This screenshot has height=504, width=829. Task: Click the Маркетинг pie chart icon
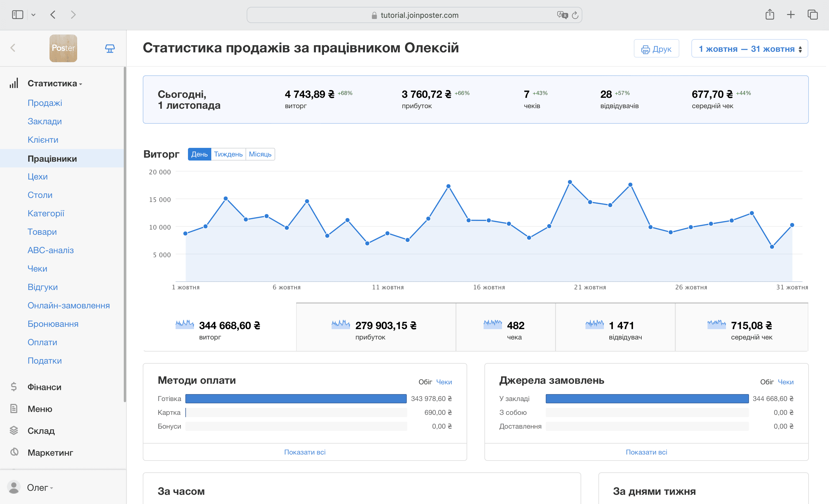(x=14, y=452)
